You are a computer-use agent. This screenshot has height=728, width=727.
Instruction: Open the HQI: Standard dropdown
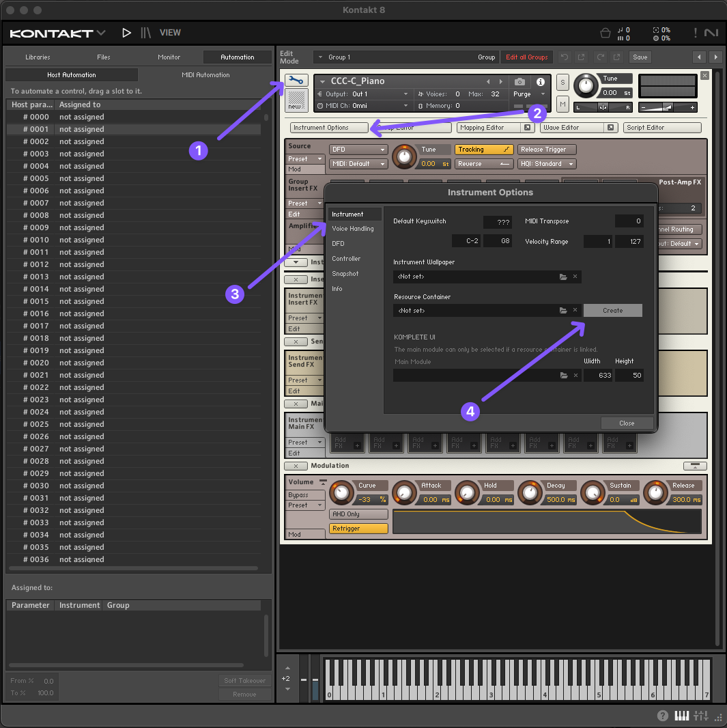point(546,164)
